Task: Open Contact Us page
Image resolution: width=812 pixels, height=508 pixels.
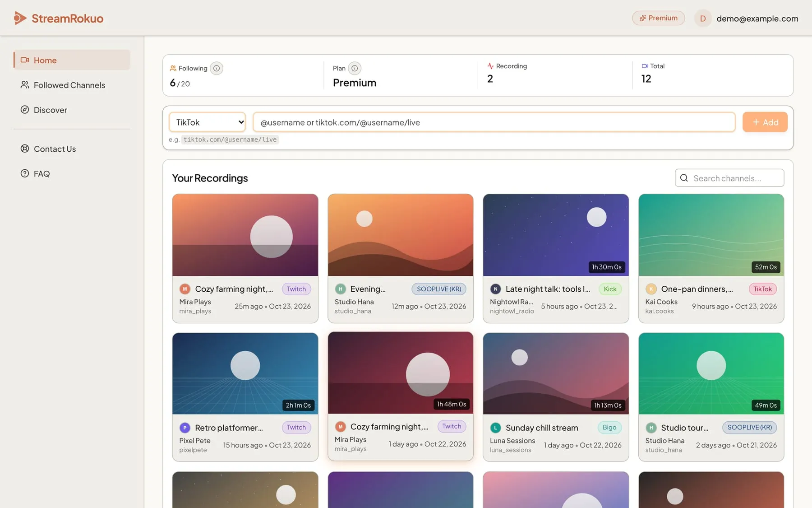Action: coord(72,149)
